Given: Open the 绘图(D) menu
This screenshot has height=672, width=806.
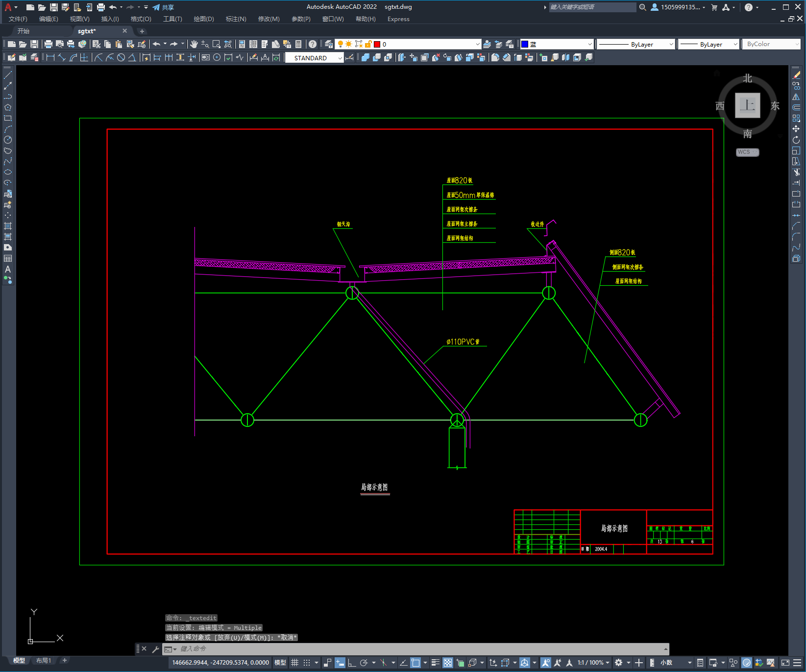Looking at the screenshot, I should (x=204, y=19).
